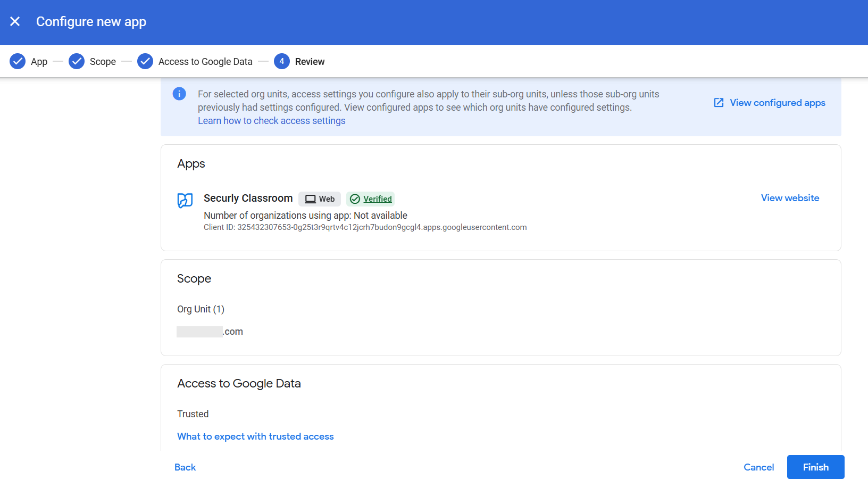Click the 'Number of organizations using app' text
868x487 pixels.
coord(305,216)
